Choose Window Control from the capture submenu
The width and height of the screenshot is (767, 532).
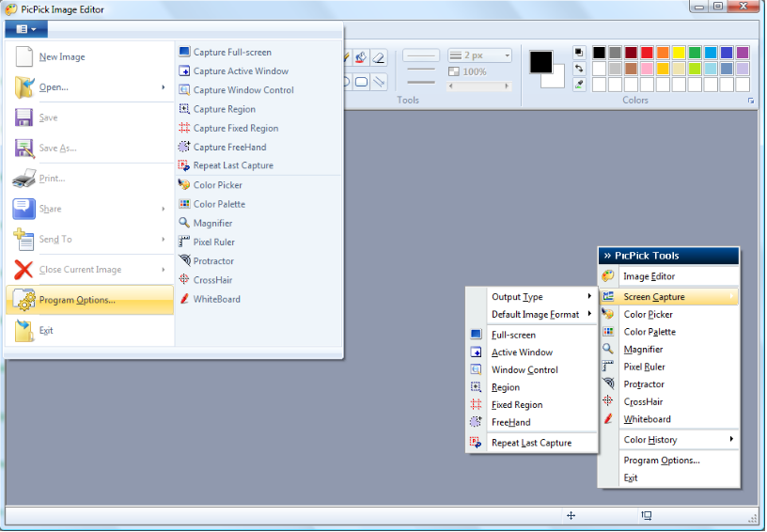click(524, 369)
